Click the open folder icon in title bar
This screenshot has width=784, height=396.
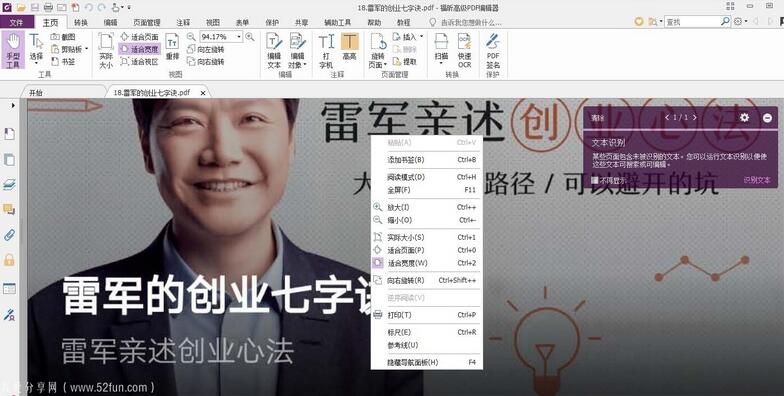point(21,8)
